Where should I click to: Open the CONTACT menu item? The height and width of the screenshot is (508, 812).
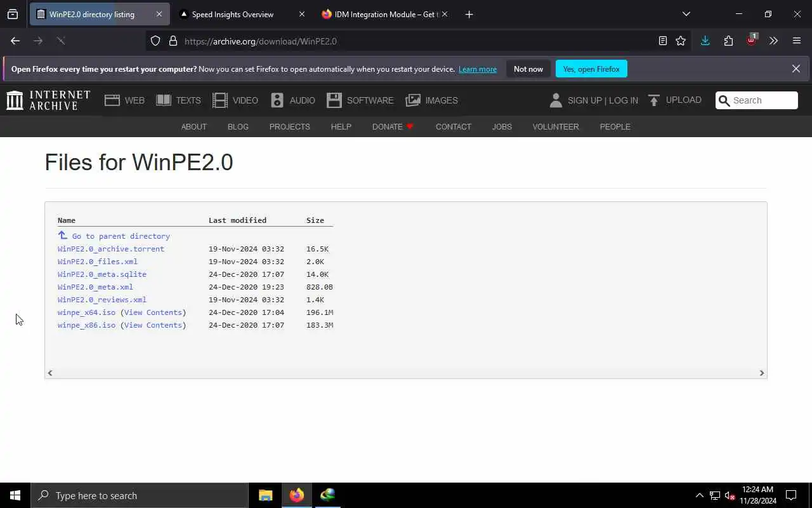tap(453, 126)
